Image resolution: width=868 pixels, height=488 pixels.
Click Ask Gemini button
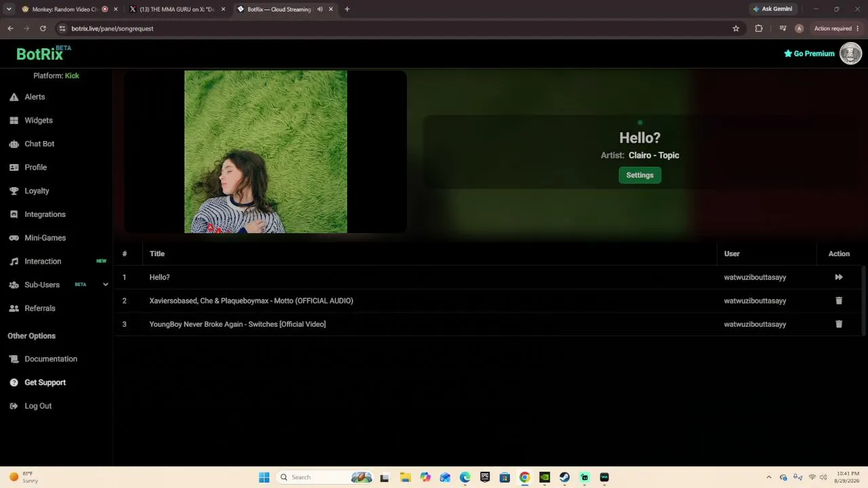click(772, 9)
